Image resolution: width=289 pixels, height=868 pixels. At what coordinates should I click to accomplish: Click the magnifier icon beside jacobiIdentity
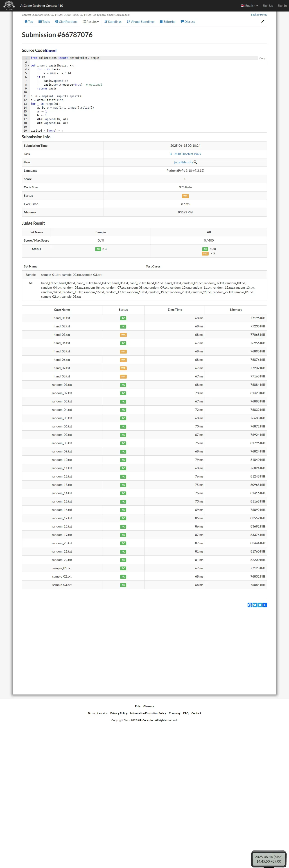coord(195,162)
